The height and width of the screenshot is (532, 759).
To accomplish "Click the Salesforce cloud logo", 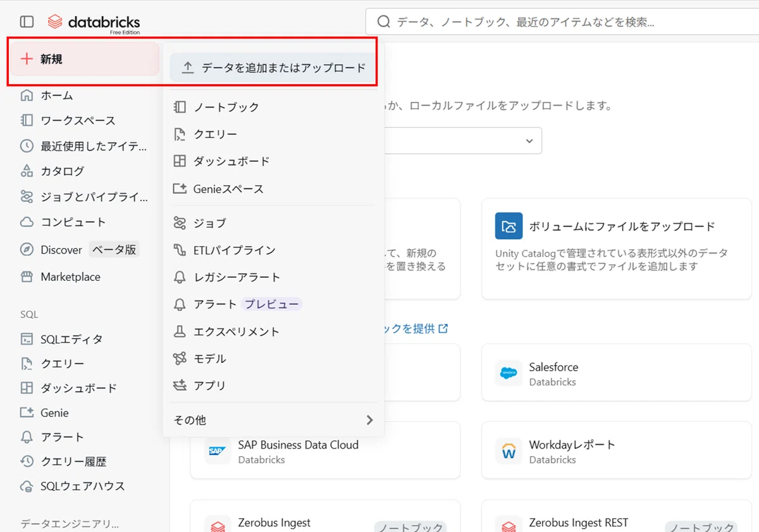I will click(x=509, y=373).
